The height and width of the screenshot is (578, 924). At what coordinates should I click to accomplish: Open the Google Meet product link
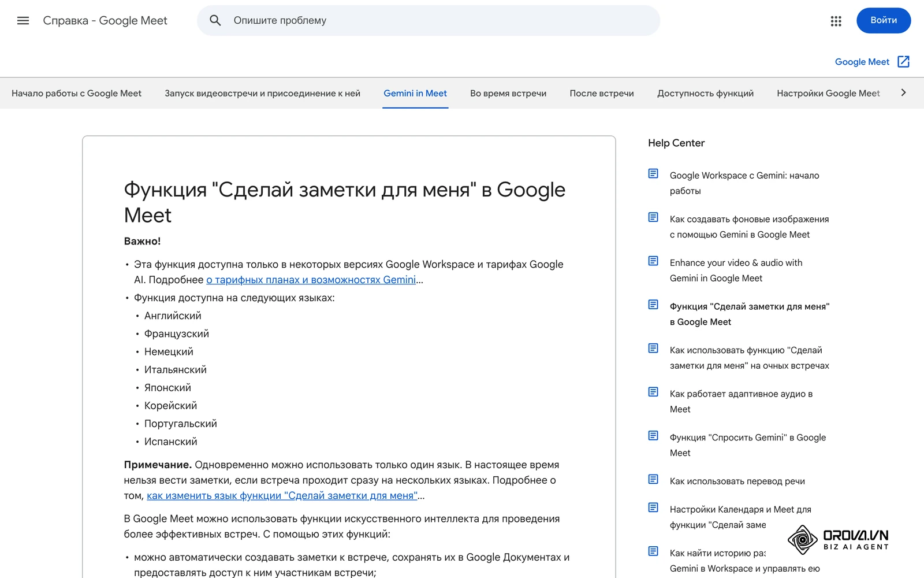[862, 62]
